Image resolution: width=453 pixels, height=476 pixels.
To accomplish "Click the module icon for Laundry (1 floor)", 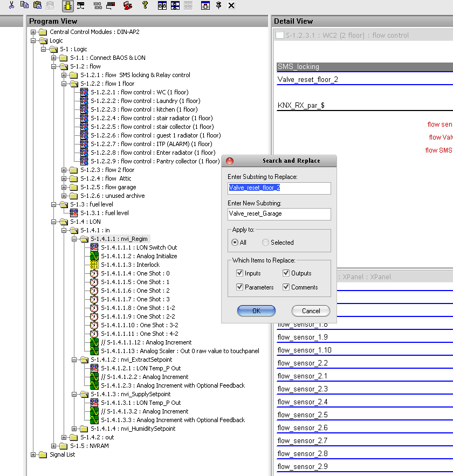I will (x=84, y=101).
